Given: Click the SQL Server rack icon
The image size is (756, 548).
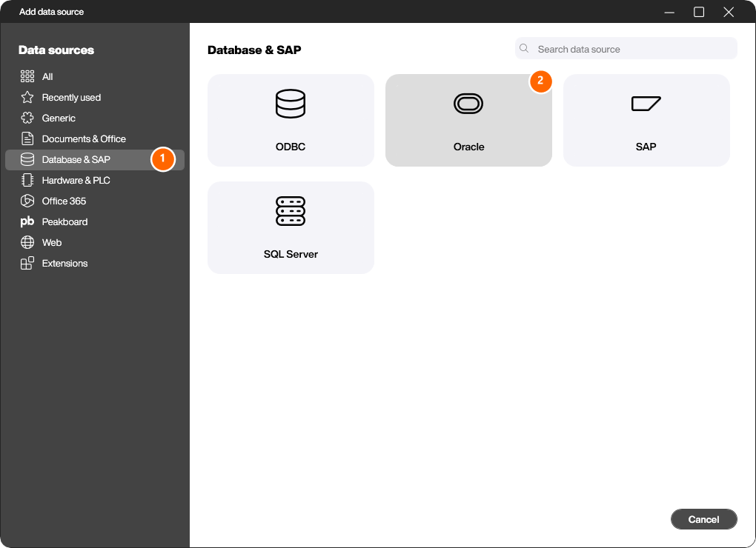Looking at the screenshot, I should tap(291, 211).
